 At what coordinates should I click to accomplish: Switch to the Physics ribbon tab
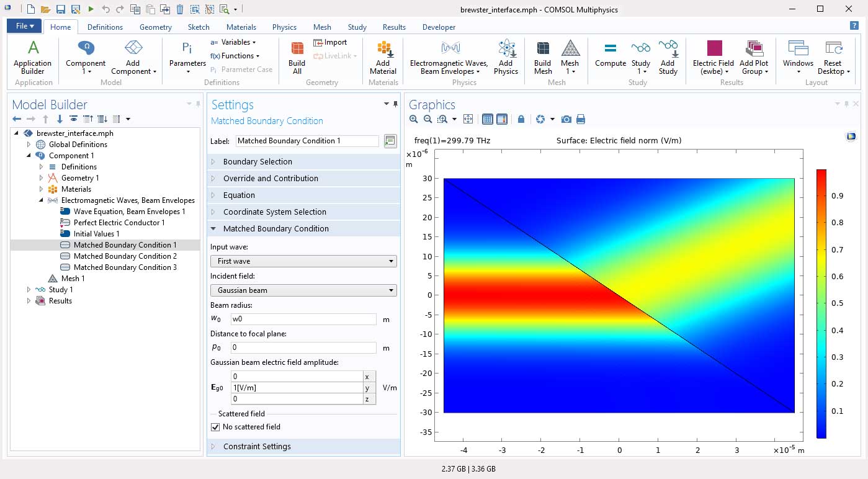284,27
